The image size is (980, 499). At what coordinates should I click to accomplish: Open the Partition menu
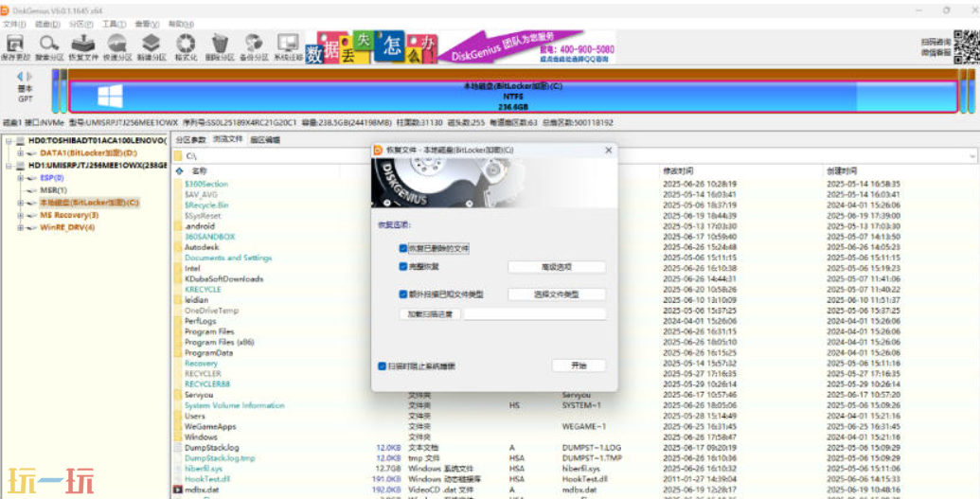[80, 24]
